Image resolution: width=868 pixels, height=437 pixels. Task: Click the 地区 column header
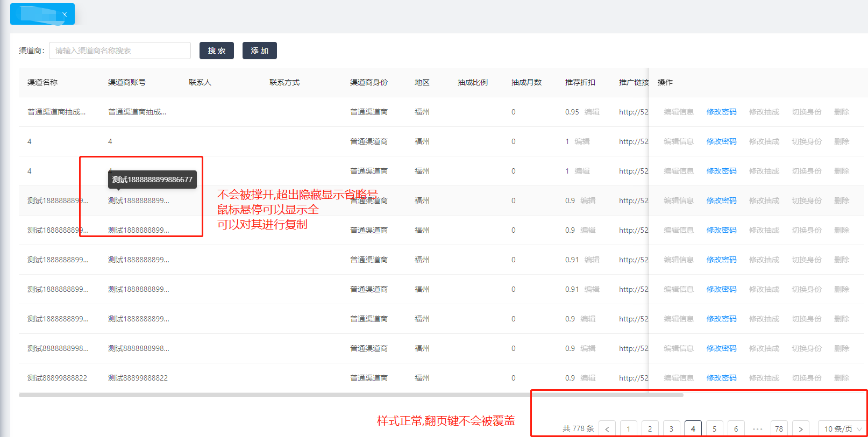(x=422, y=82)
